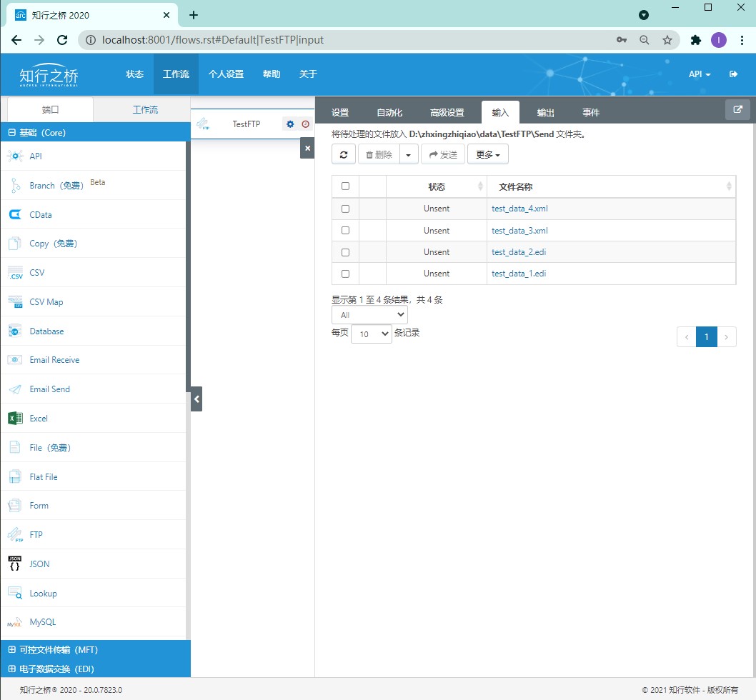Refresh the input file list
This screenshot has width=756, height=700.
(344, 155)
